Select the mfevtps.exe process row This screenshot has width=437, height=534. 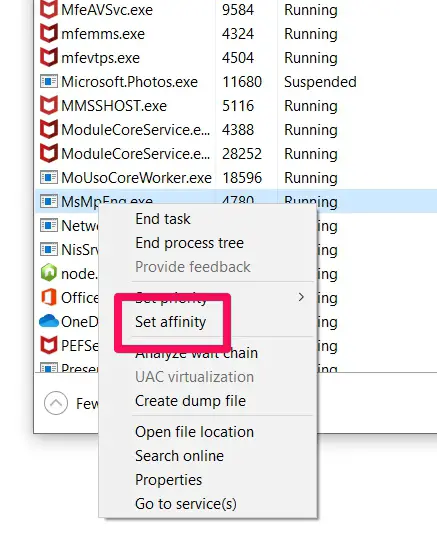click(x=236, y=58)
